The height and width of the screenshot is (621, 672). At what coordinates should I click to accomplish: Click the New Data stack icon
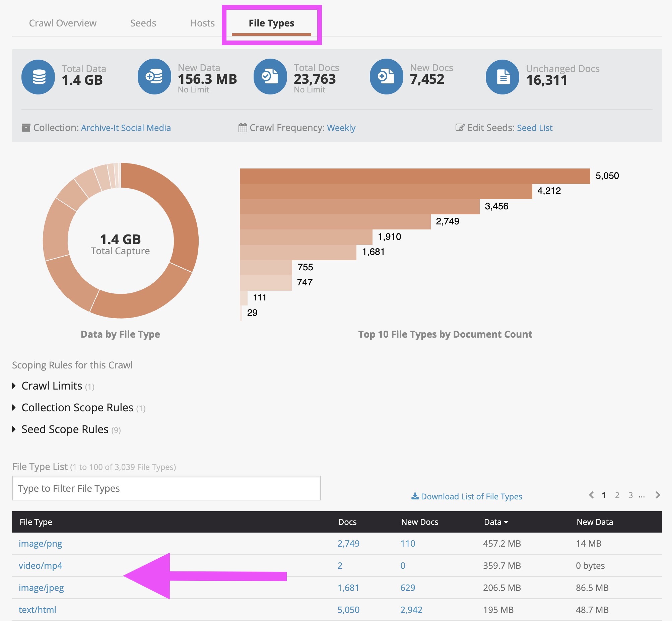154,77
